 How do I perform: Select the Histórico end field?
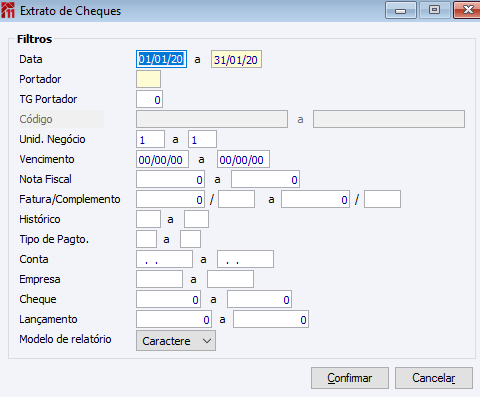197,219
